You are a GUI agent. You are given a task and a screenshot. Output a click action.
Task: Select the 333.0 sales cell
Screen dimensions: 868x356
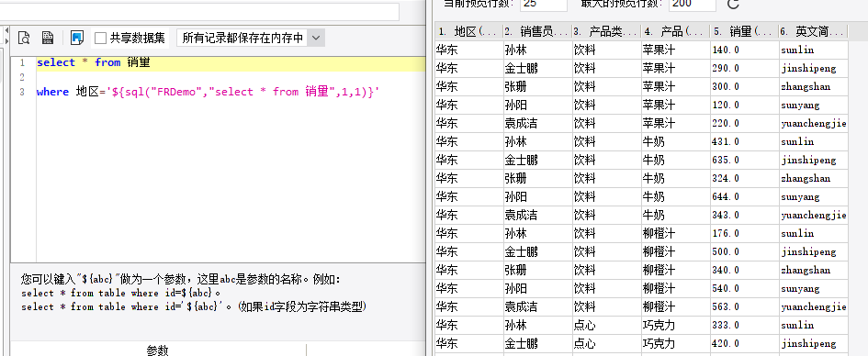tap(744, 325)
